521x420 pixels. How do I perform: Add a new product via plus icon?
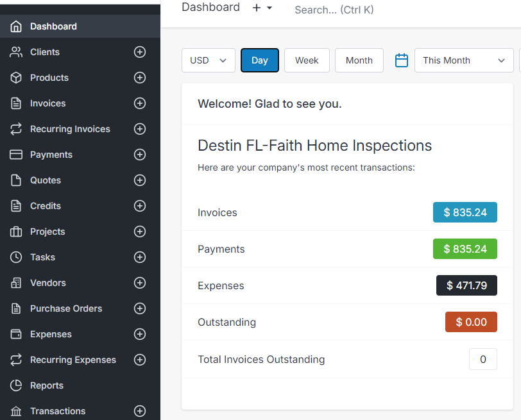pos(140,78)
